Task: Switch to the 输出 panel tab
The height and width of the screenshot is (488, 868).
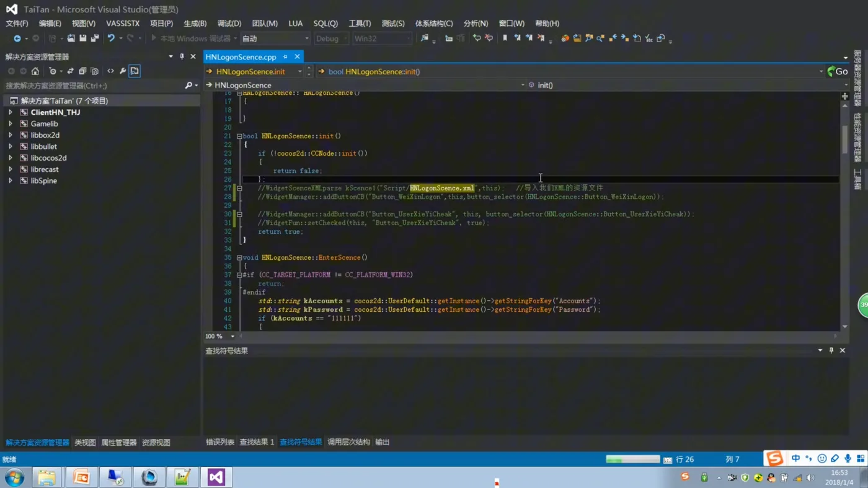Action: [382, 442]
